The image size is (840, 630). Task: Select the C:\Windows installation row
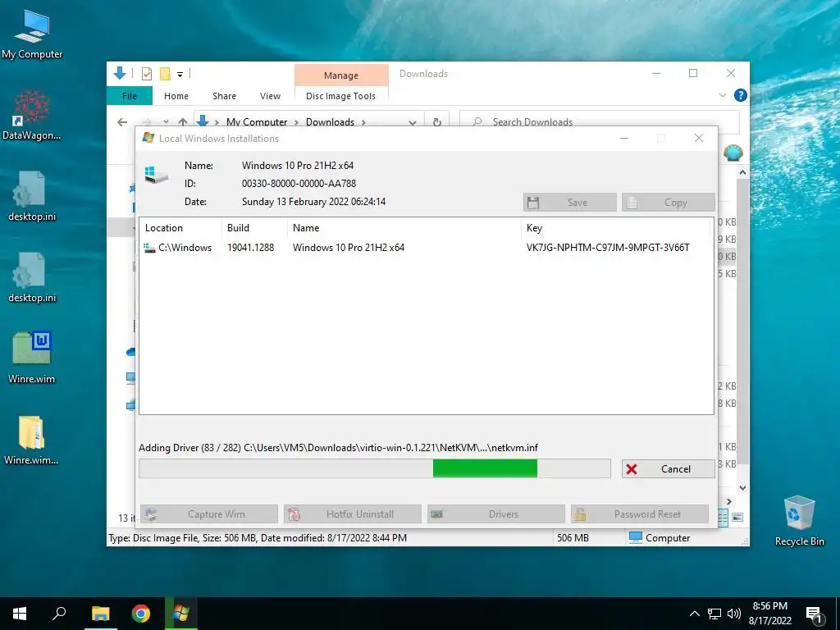426,248
